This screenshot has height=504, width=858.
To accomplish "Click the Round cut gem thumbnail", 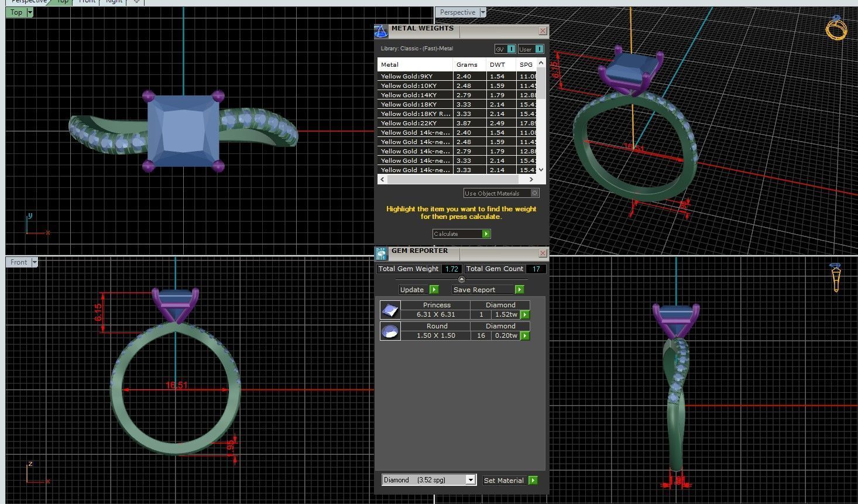I will [x=390, y=331].
